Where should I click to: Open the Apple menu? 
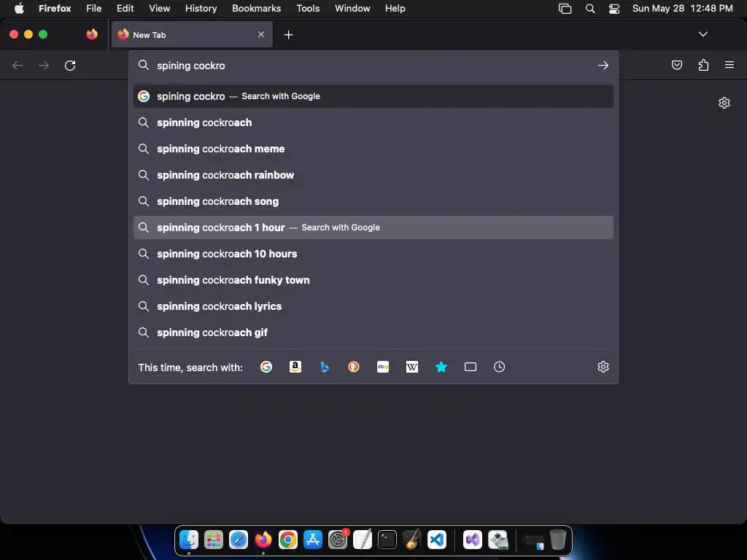[x=19, y=9]
